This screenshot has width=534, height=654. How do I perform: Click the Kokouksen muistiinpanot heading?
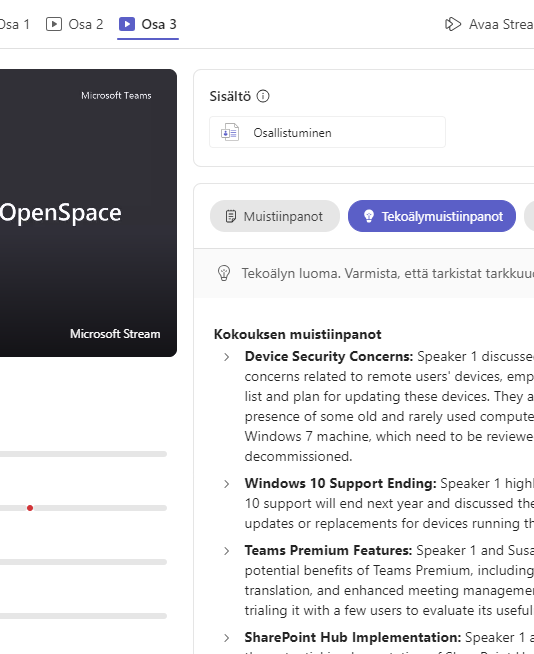pos(297,334)
